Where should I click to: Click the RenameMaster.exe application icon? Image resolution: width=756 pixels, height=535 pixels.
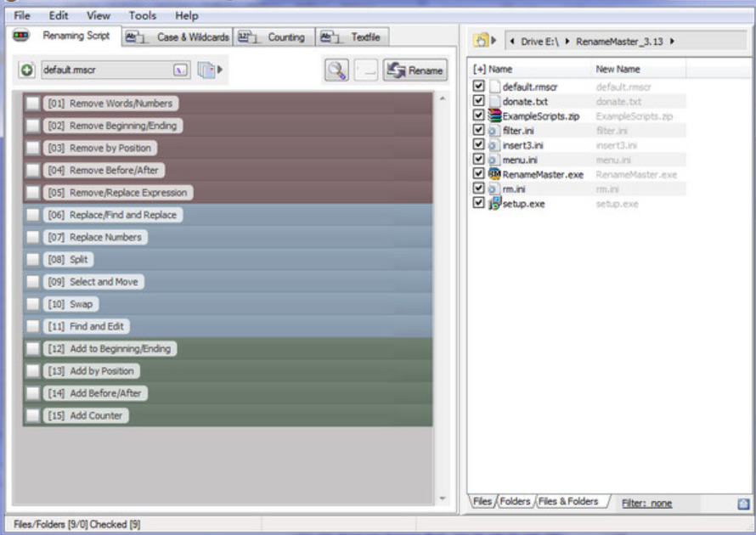click(x=494, y=173)
